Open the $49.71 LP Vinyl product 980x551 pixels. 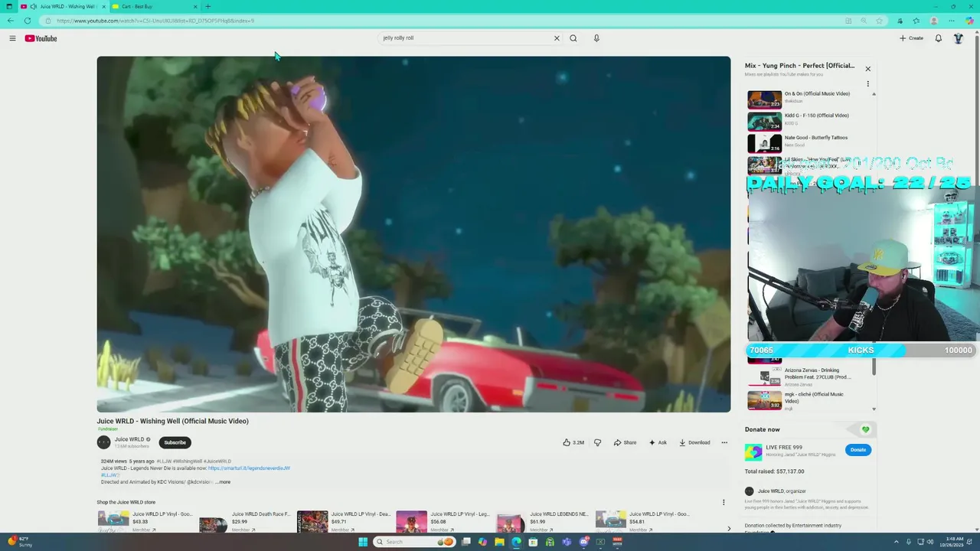pos(345,522)
